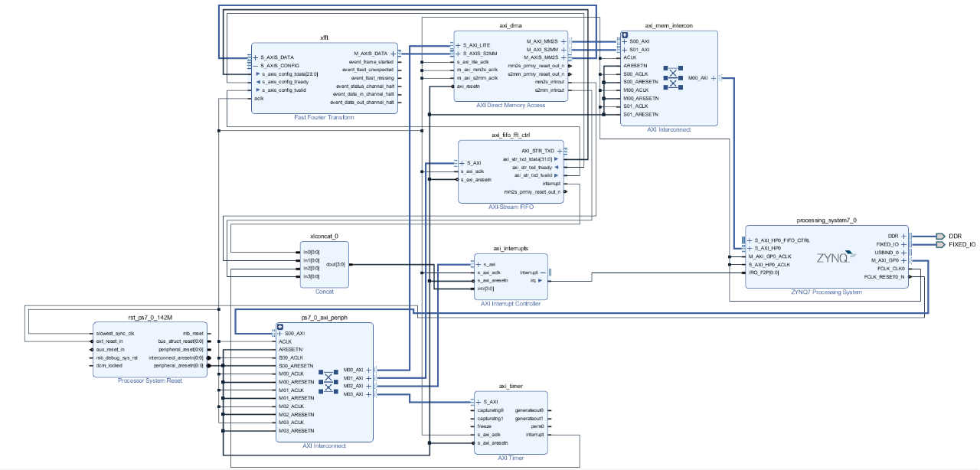
Task: Expand hierarchy icon on ps7_0_axi_periph block
Action: 279,326
